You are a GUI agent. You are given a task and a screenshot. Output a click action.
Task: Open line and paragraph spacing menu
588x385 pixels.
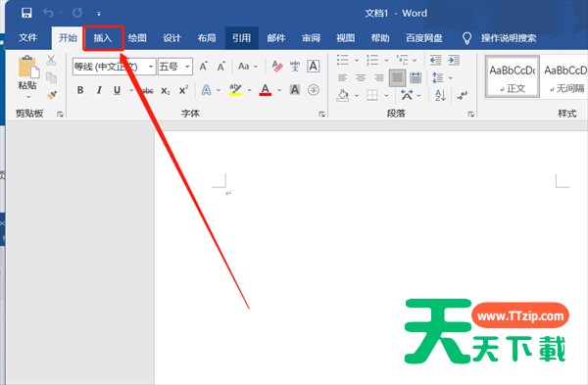(438, 78)
